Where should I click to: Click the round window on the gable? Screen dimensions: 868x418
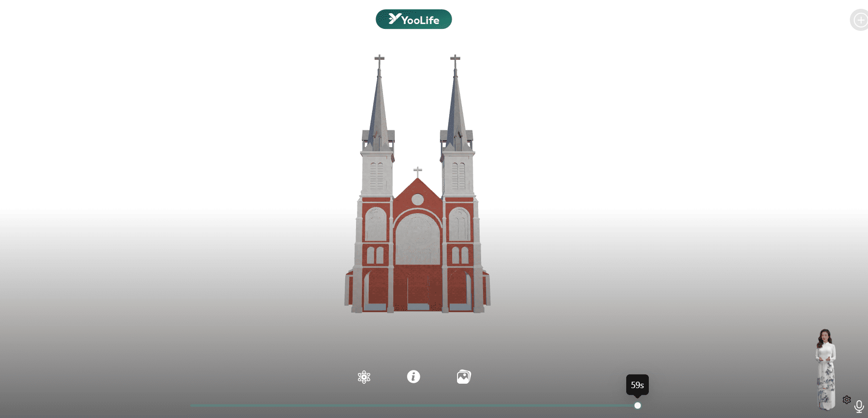coord(417,199)
